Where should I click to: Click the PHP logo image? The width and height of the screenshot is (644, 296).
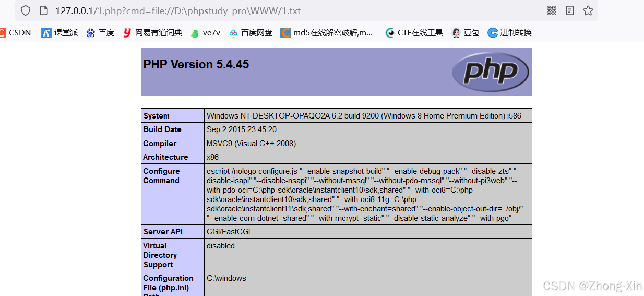(x=490, y=72)
